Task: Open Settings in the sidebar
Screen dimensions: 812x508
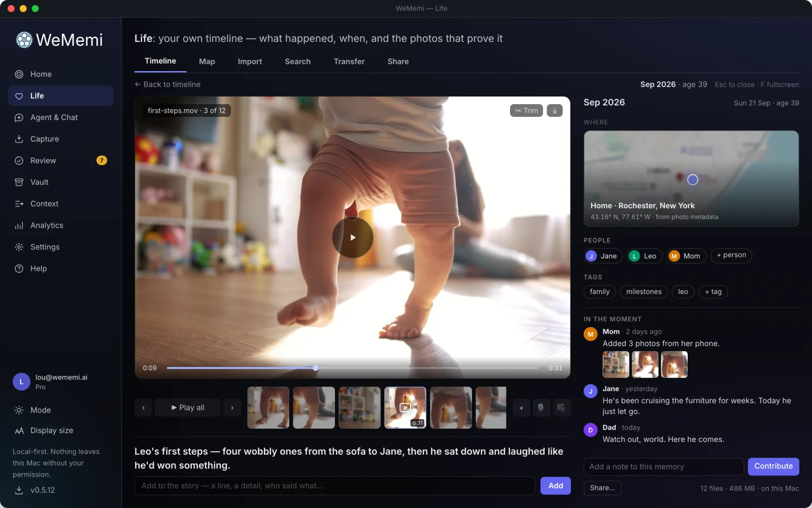Action: point(60,247)
